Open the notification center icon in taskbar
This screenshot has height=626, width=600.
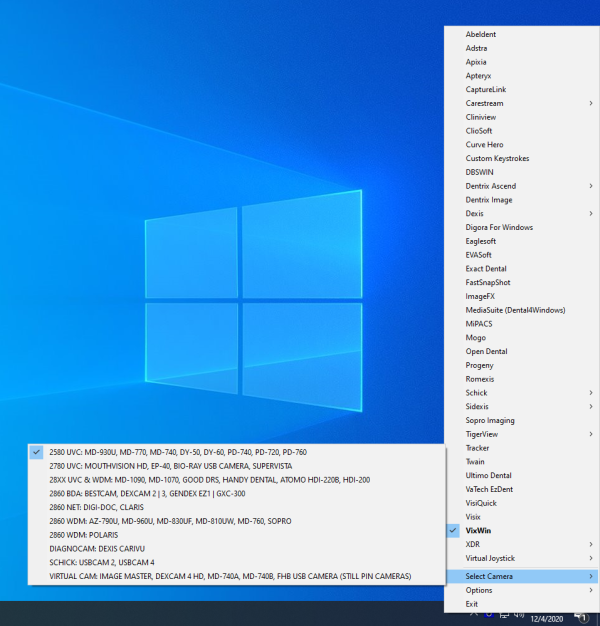(x=582, y=619)
